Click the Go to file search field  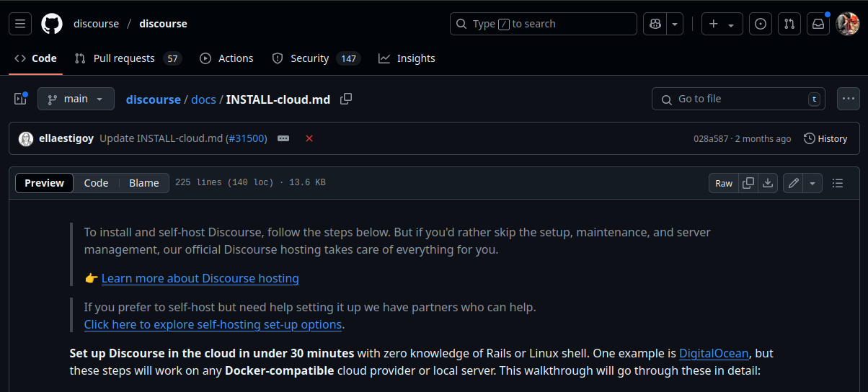pyautogui.click(x=737, y=99)
